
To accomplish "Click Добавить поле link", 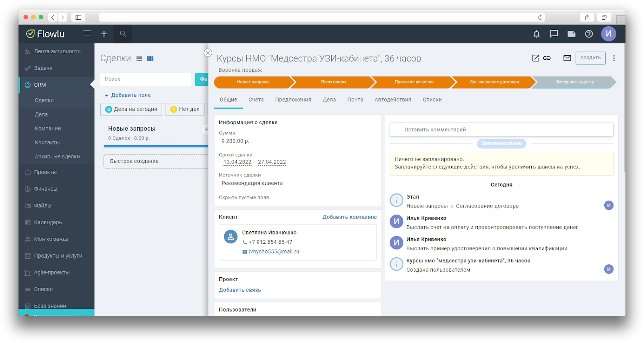I will (x=128, y=95).
